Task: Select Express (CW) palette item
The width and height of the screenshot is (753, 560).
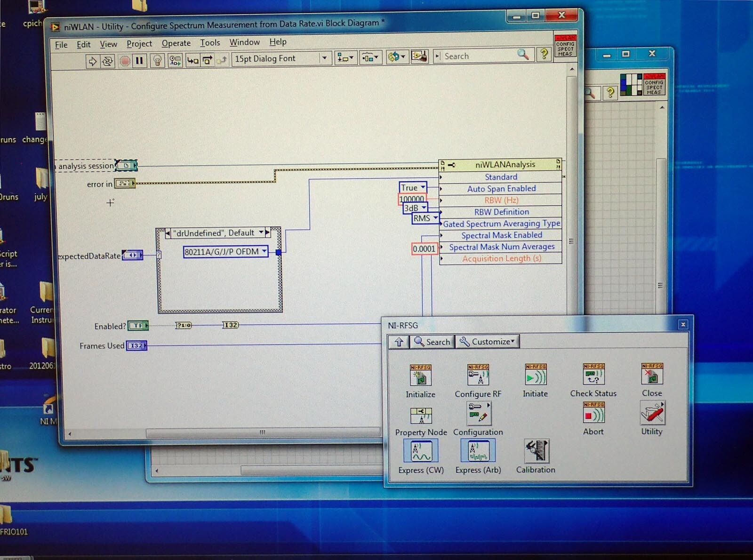Action: [x=421, y=451]
